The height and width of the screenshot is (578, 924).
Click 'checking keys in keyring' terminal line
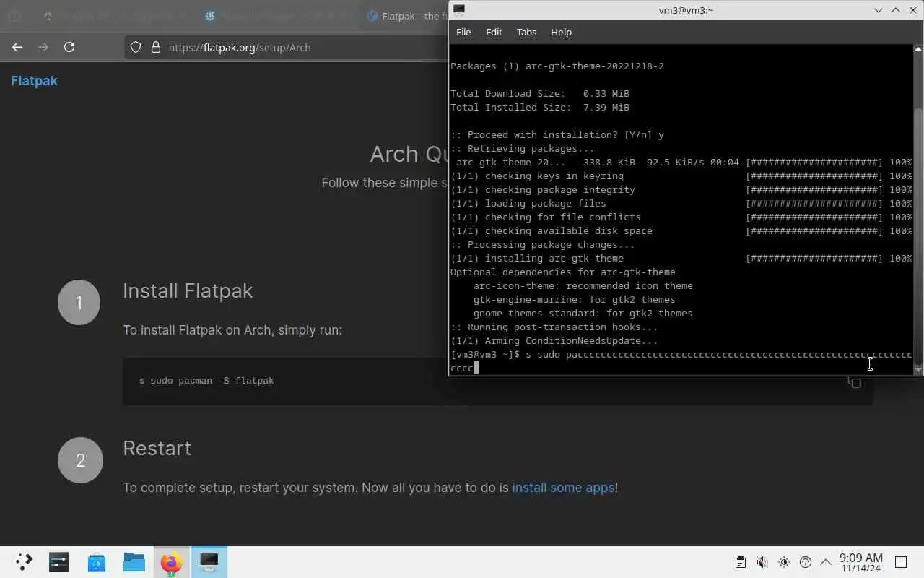tap(537, 176)
